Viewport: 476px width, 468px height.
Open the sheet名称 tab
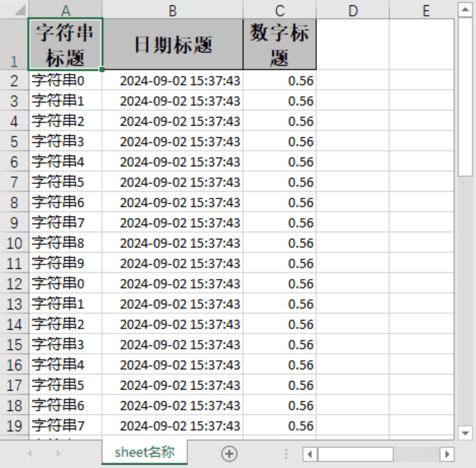(x=145, y=452)
